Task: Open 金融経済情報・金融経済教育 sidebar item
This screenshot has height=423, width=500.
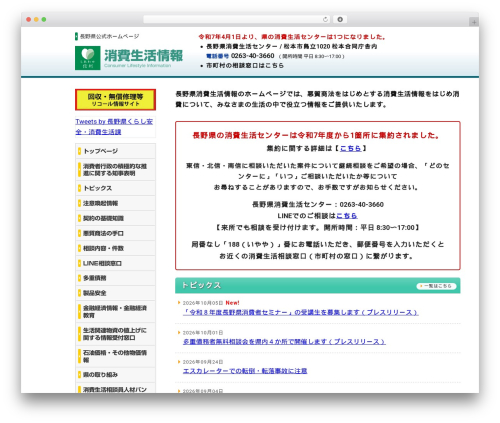Action: pos(115,311)
